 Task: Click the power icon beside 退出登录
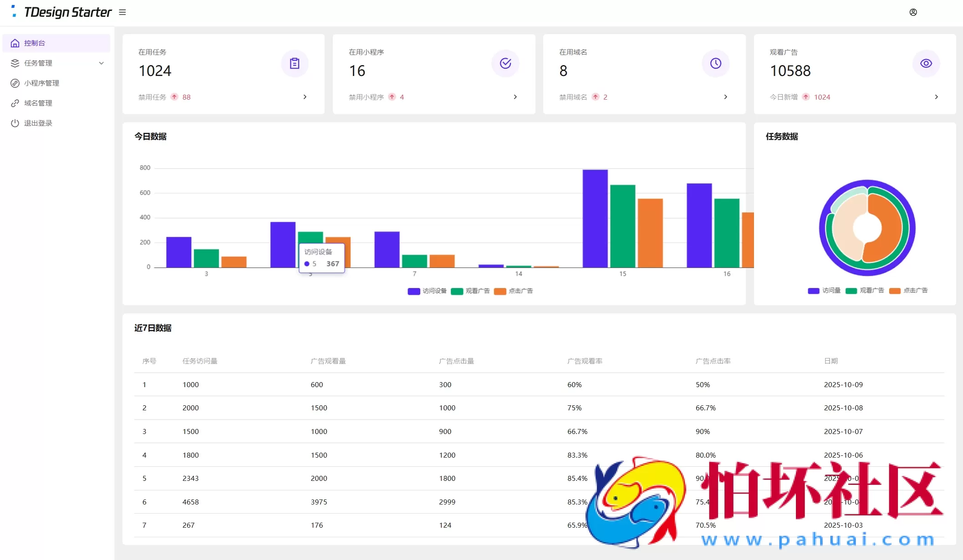point(15,123)
